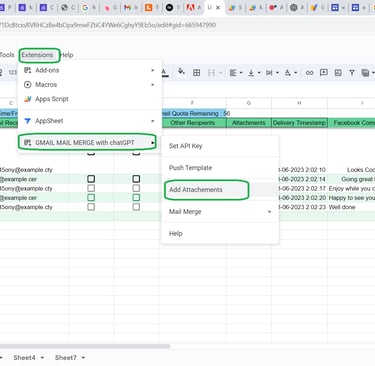Click the text rotation icon
375x366 pixels.
click(x=288, y=72)
